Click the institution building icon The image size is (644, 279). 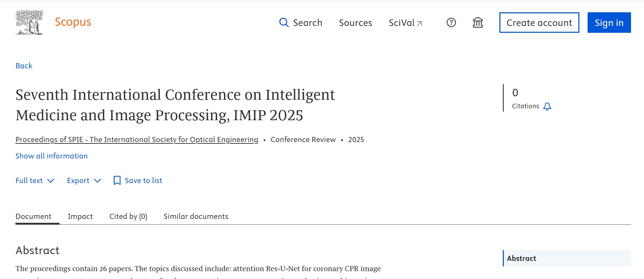click(478, 23)
